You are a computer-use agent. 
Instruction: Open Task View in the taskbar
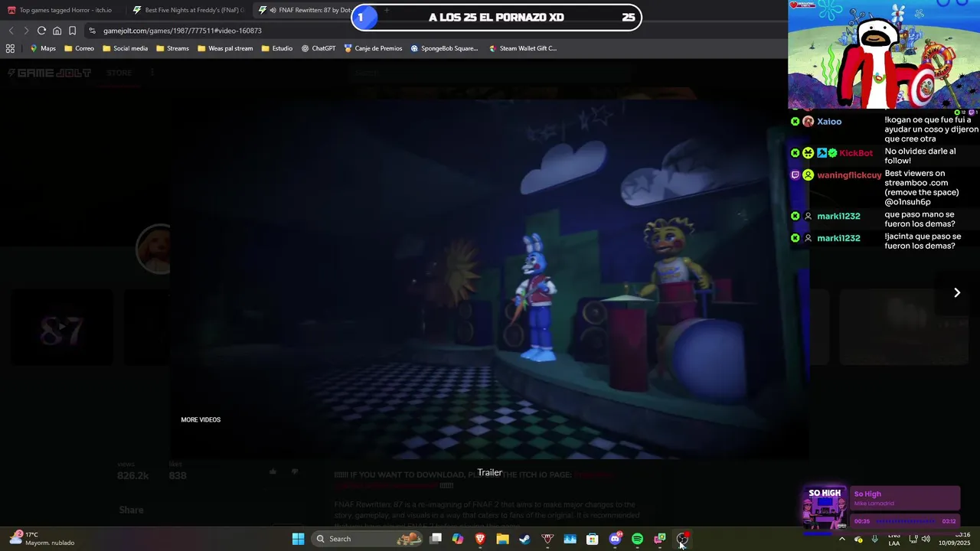pyautogui.click(x=436, y=539)
